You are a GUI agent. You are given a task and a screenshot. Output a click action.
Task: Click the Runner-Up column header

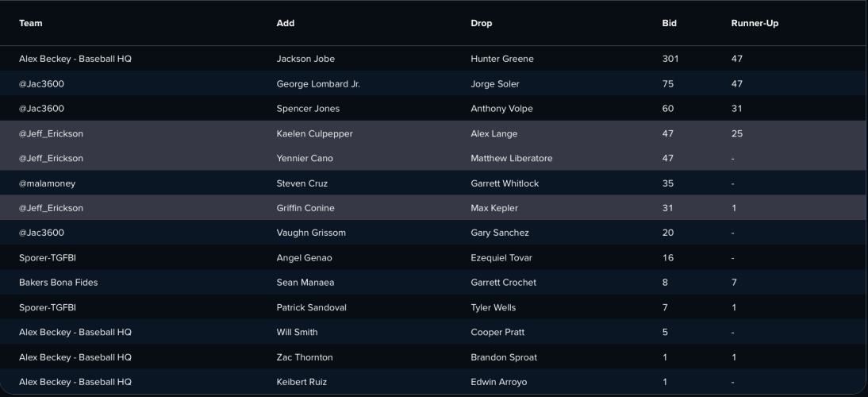coord(755,23)
